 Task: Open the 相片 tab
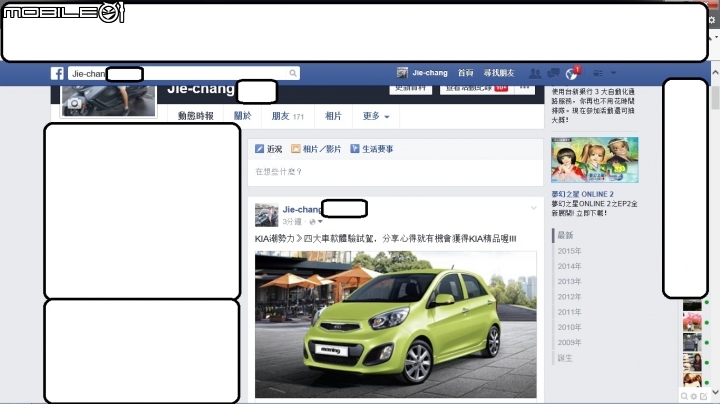click(x=333, y=116)
